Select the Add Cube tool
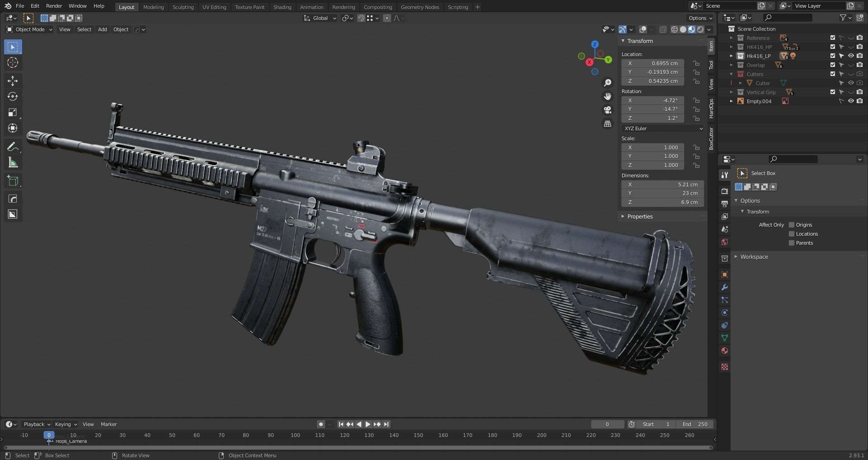The height and width of the screenshot is (460, 868). tap(13, 181)
